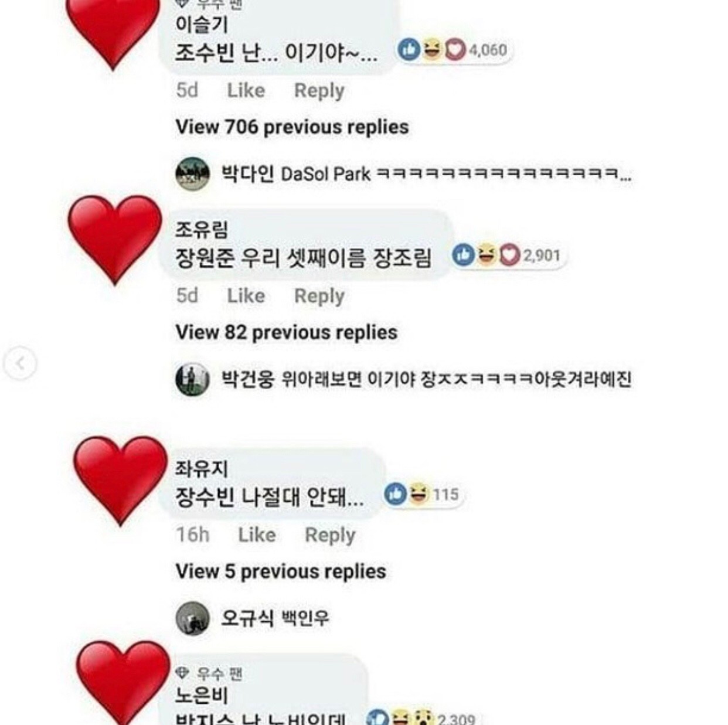728x725 pixels.
Task: Reply to the 이슬기 comment
Action: click(x=319, y=91)
